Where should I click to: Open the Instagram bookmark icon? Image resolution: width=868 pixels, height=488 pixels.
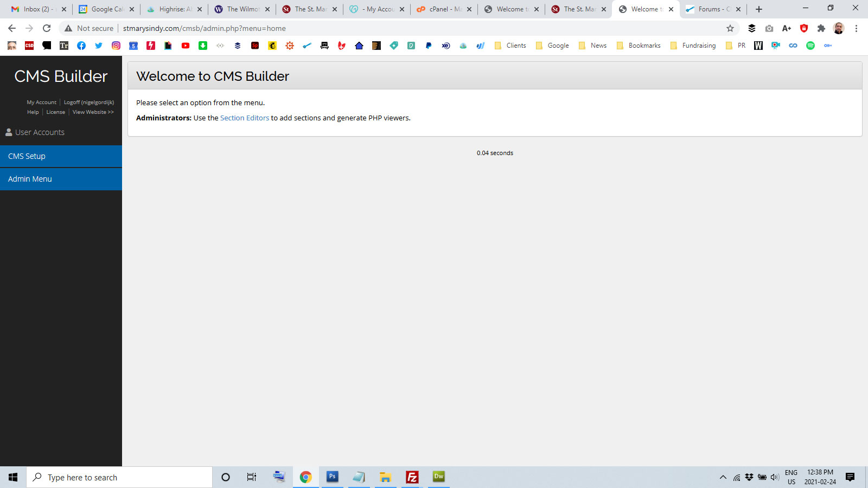coord(116,46)
